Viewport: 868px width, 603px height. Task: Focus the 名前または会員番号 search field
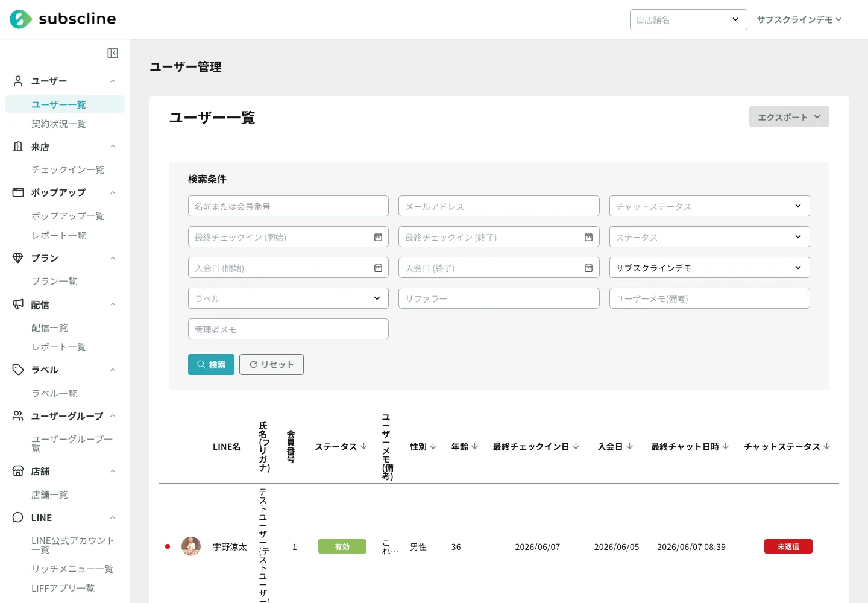coord(288,206)
